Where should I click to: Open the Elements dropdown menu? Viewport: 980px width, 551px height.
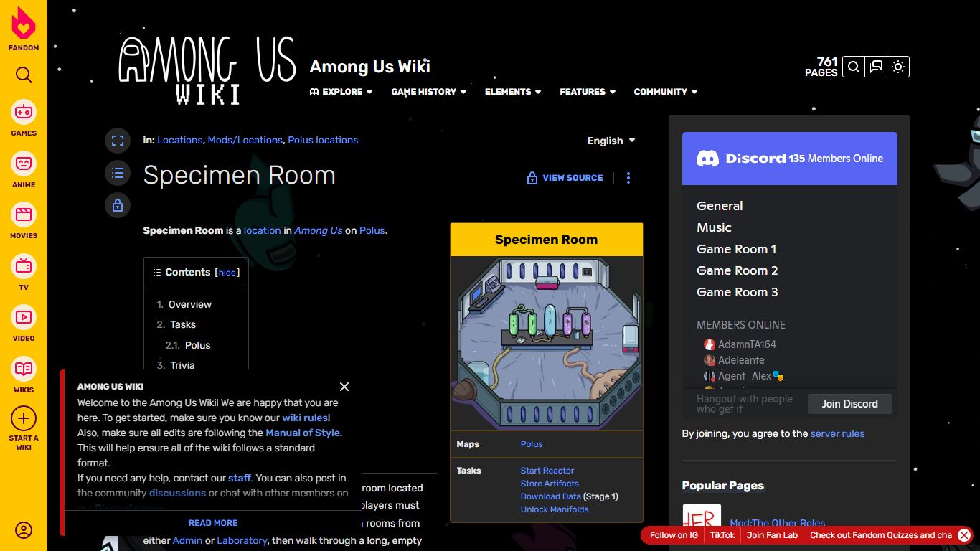pyautogui.click(x=513, y=92)
